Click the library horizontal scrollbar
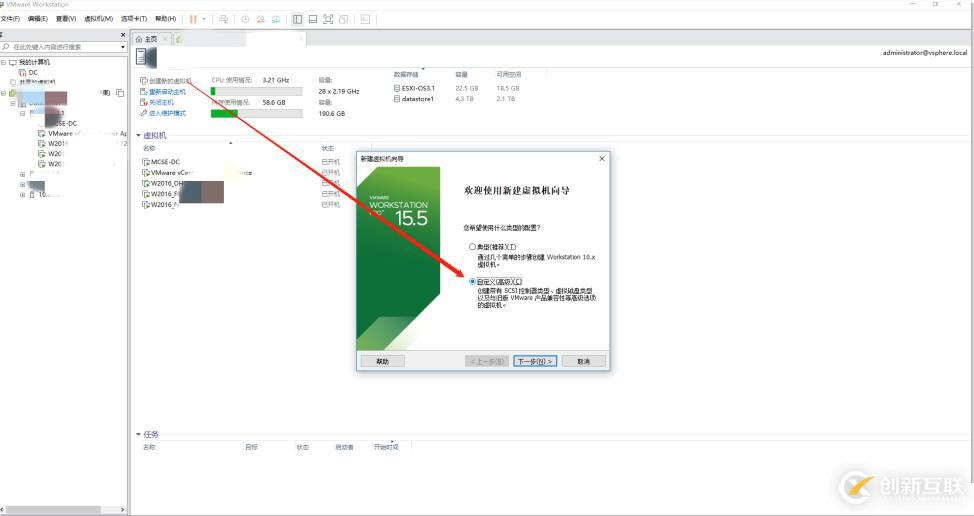This screenshot has width=974, height=516. point(53,510)
